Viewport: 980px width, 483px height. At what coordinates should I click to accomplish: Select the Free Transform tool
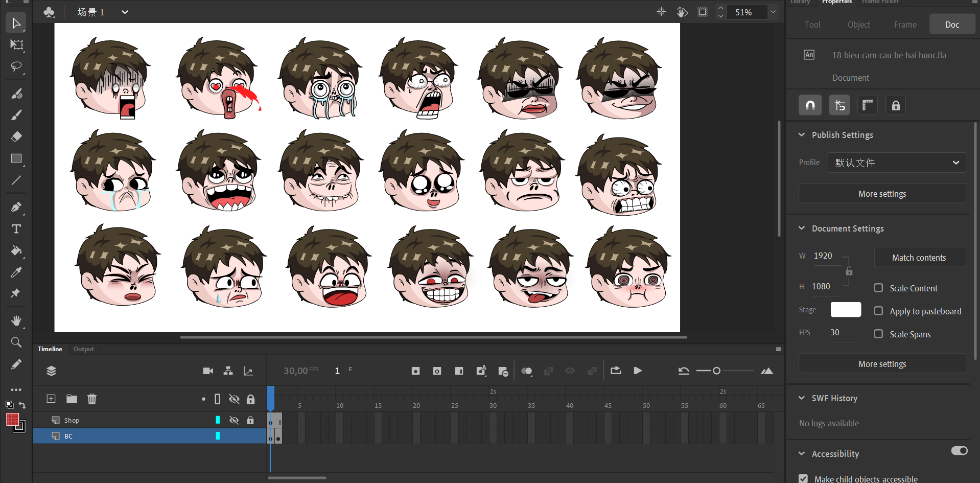click(x=16, y=45)
